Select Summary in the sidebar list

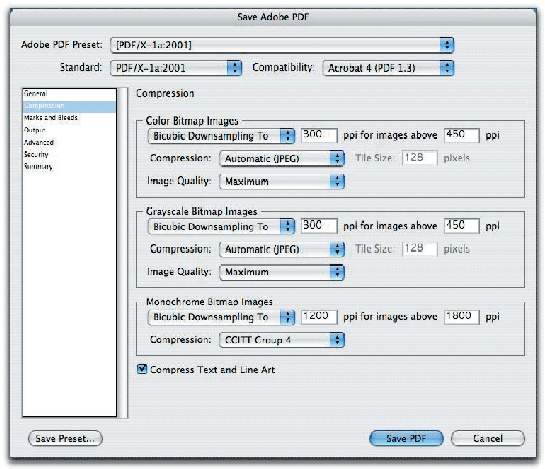(x=69, y=167)
